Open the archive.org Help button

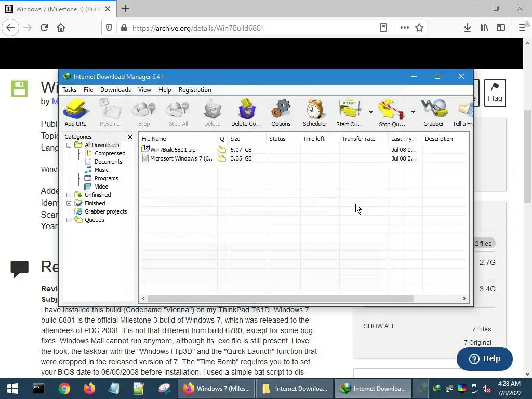tap(485, 358)
